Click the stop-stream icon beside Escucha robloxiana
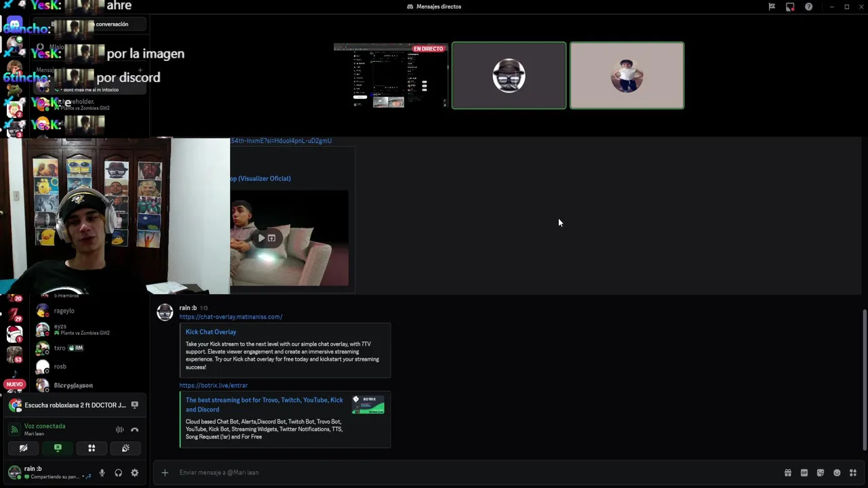 [134, 405]
